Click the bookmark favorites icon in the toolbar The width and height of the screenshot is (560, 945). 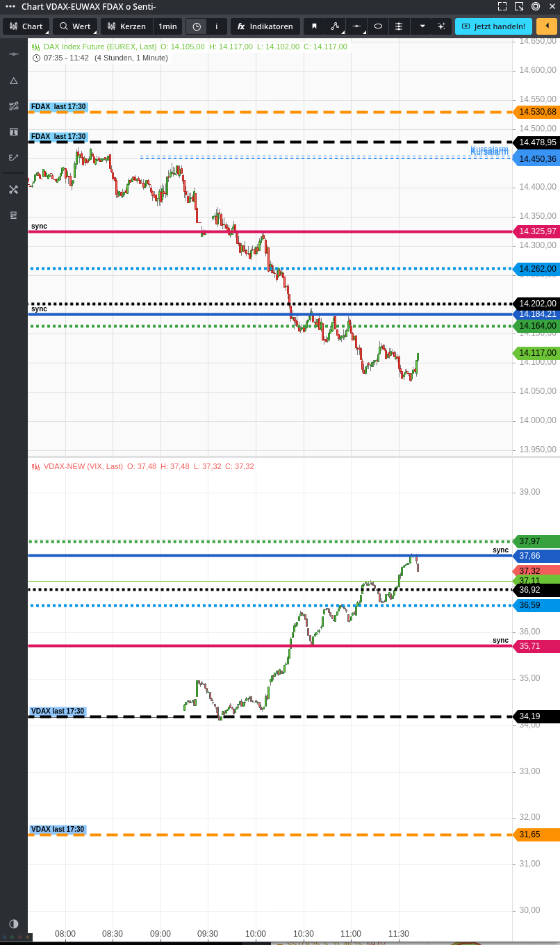[x=314, y=26]
